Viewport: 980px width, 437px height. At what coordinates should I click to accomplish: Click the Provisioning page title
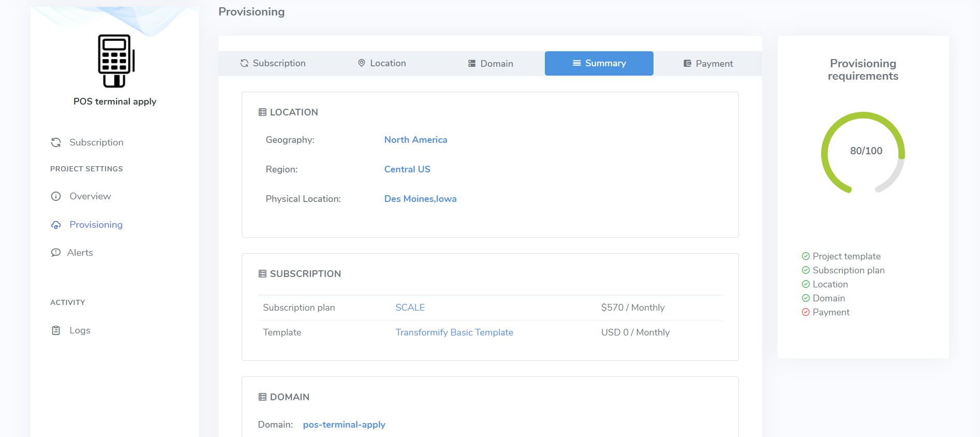tap(251, 11)
